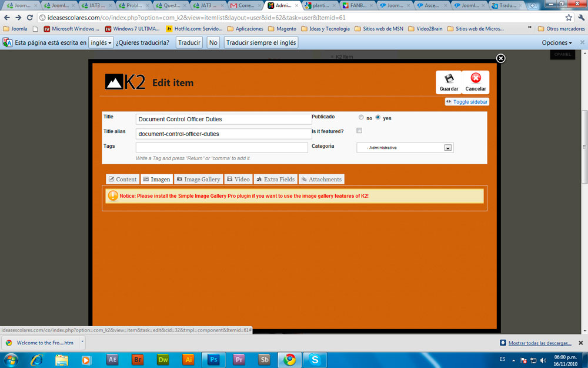Click the Guardar save icon button
The width and height of the screenshot is (588, 368).
[449, 82]
